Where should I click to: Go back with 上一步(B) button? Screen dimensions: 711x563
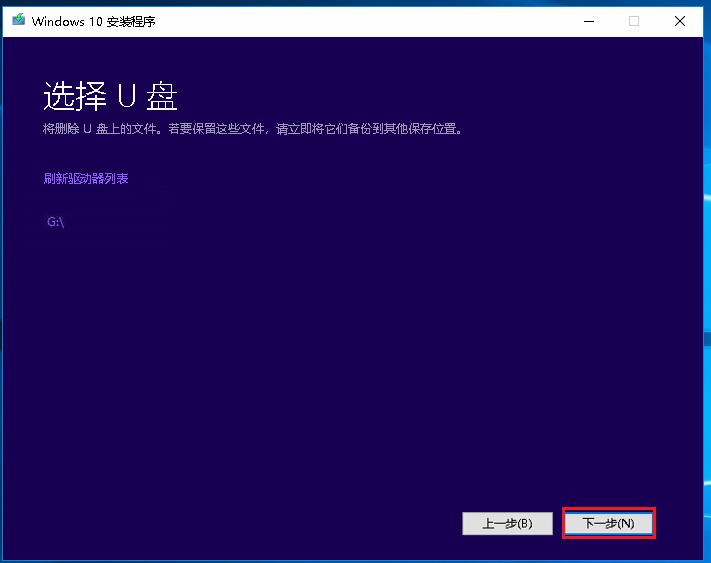pos(507,524)
